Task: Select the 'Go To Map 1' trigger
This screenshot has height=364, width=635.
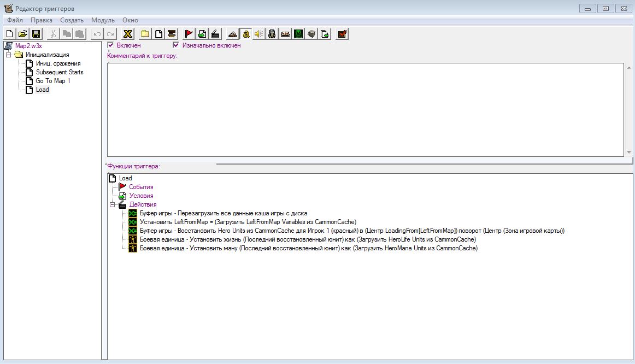Action: click(x=52, y=81)
